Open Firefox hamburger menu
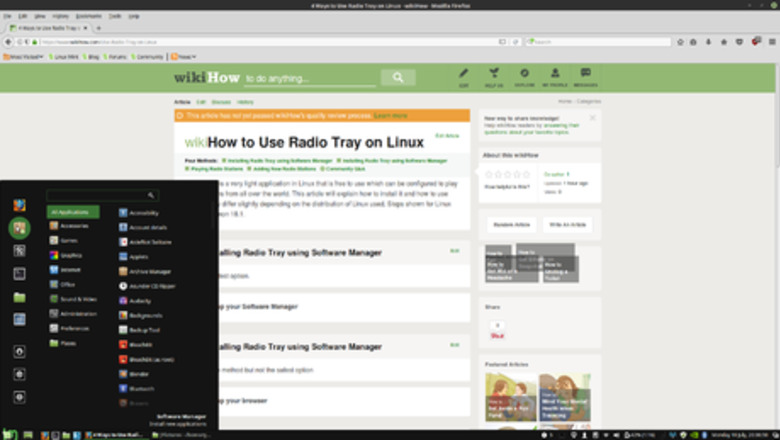The height and width of the screenshot is (440, 780). [772, 42]
